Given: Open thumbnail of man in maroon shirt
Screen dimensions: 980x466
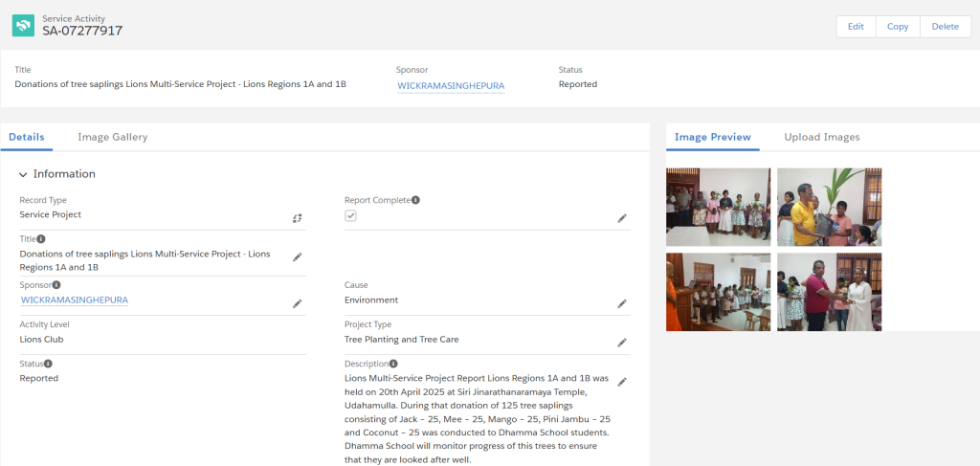Looking at the screenshot, I should [x=830, y=292].
